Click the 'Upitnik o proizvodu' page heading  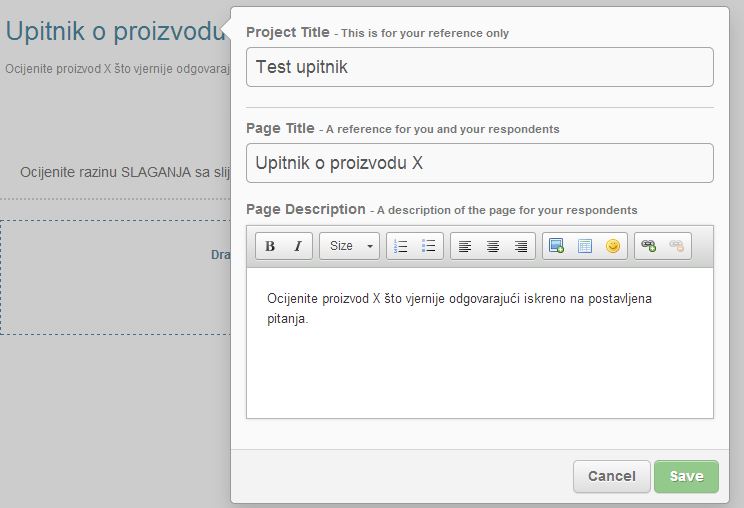pyautogui.click(x=114, y=31)
